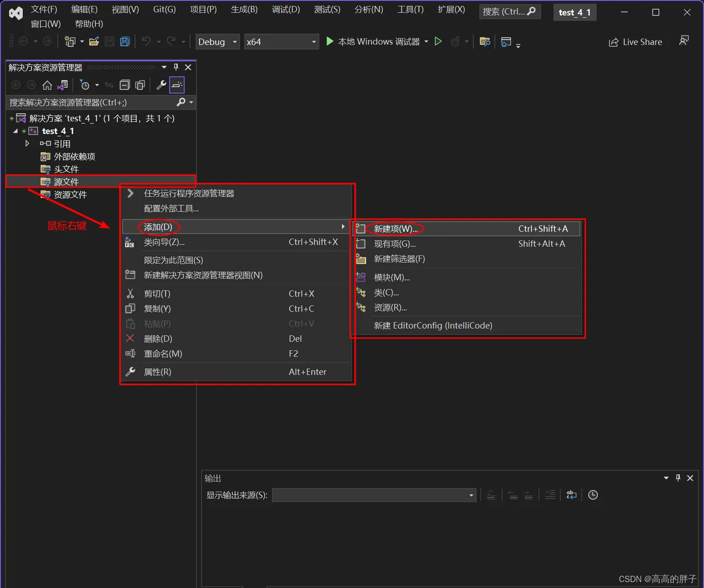704x588 pixels.
Task: Choose 现有项(G)... in the submenu
Action: 467,244
